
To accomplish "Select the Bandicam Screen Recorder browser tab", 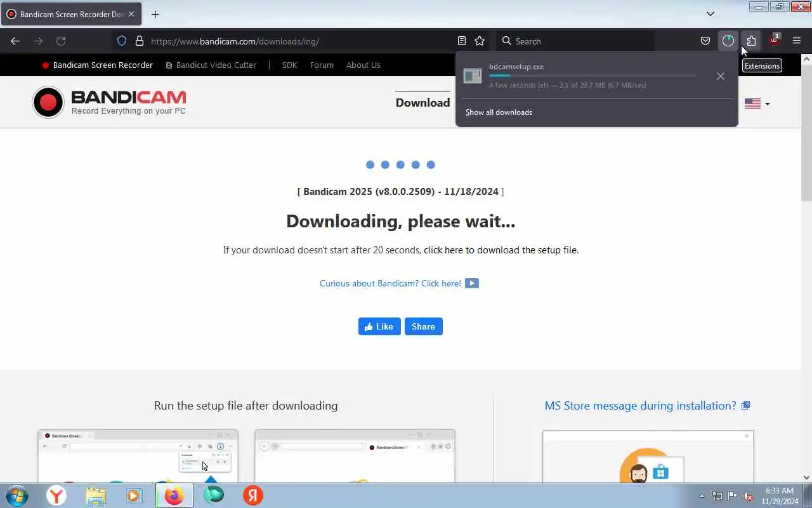I will 71,14.
